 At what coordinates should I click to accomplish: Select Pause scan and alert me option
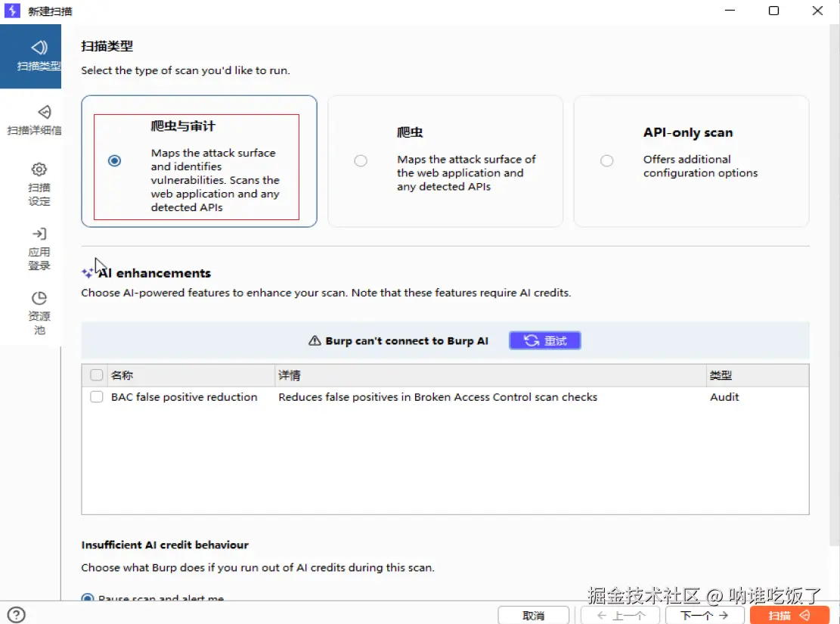87,598
